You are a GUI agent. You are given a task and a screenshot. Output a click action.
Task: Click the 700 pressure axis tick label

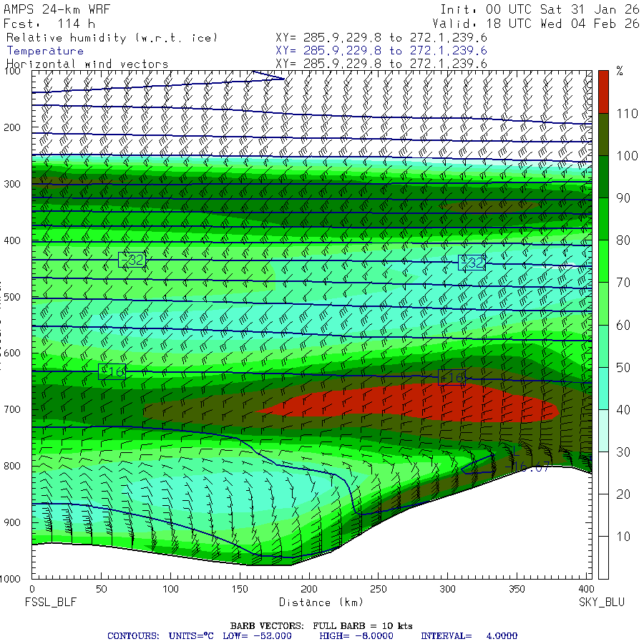pyautogui.click(x=12, y=409)
